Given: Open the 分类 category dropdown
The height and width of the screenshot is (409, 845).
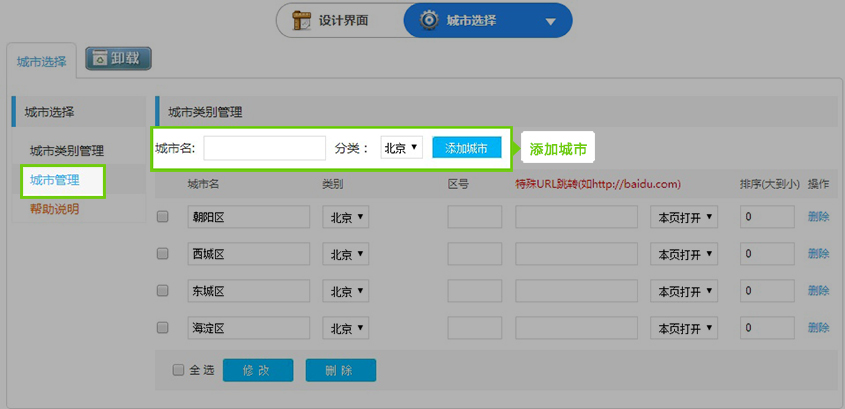Looking at the screenshot, I should [401, 148].
